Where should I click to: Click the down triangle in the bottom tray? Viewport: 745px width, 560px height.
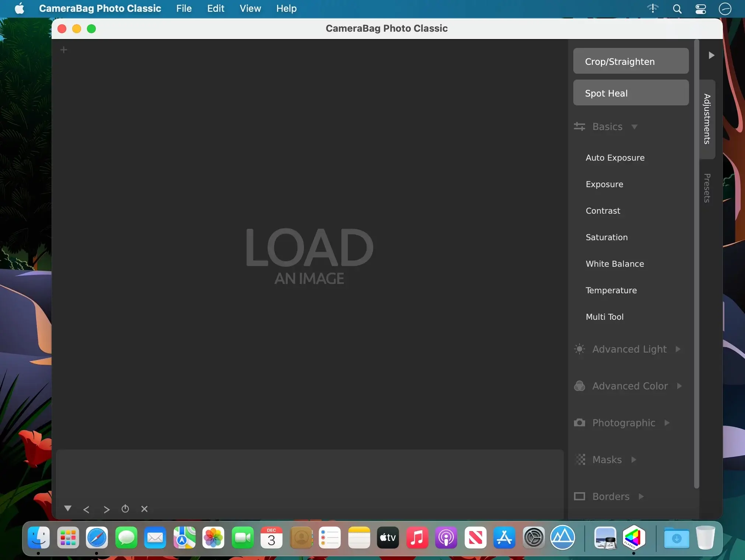(x=68, y=508)
